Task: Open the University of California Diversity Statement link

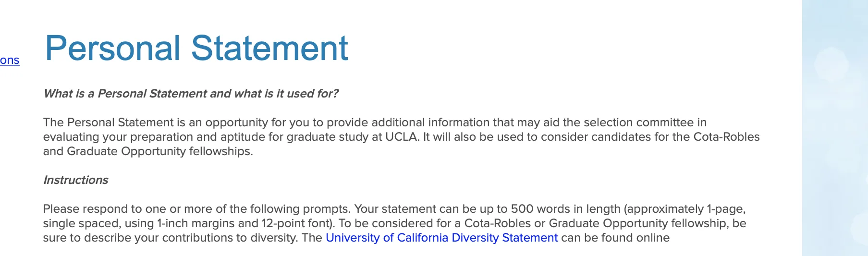Action: [x=441, y=238]
